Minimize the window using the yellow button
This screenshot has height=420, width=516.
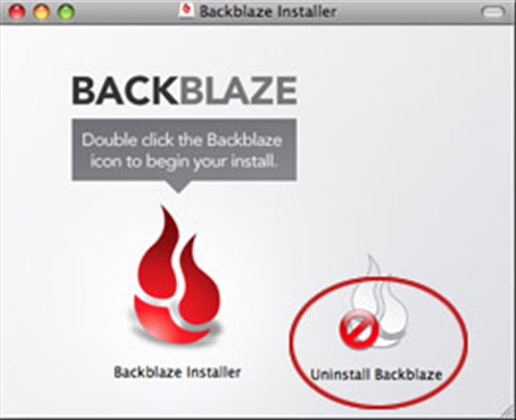coord(41,12)
